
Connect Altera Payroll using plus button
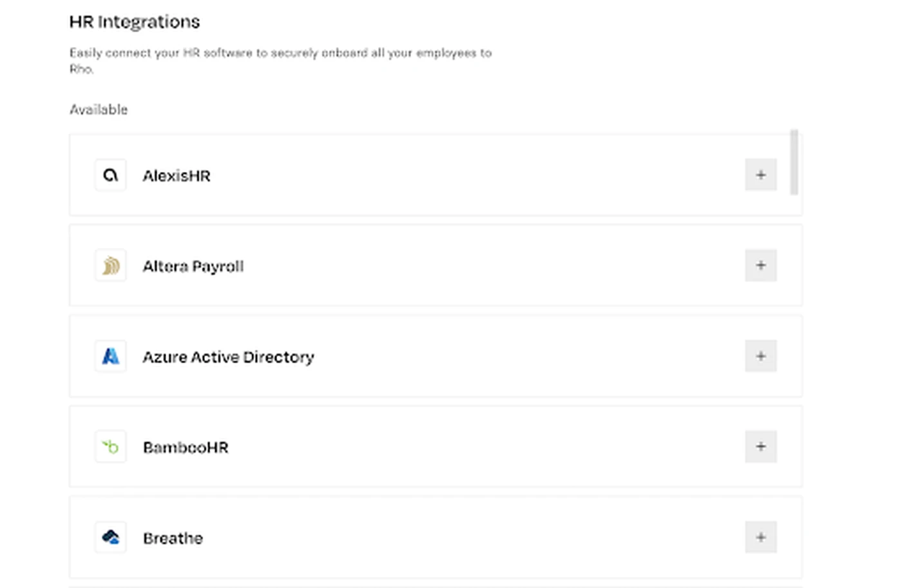pos(761,265)
